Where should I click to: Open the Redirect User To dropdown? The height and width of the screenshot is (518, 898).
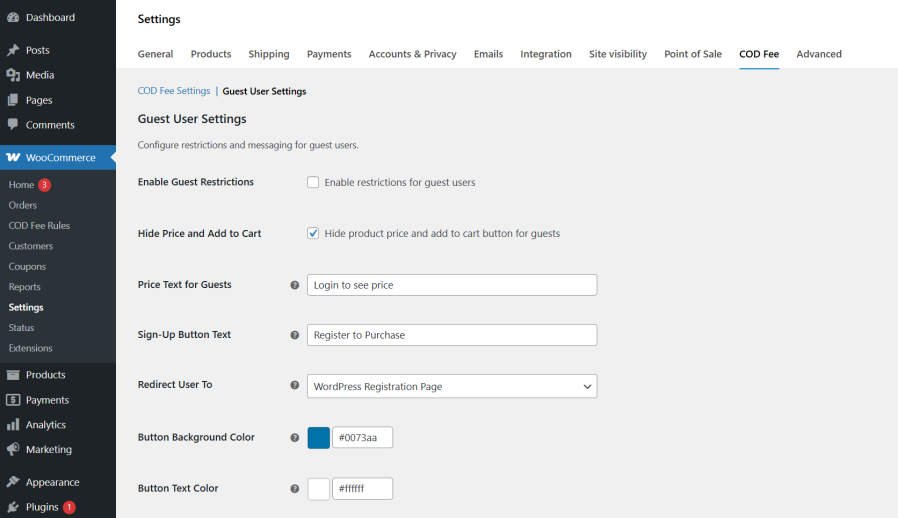click(451, 386)
